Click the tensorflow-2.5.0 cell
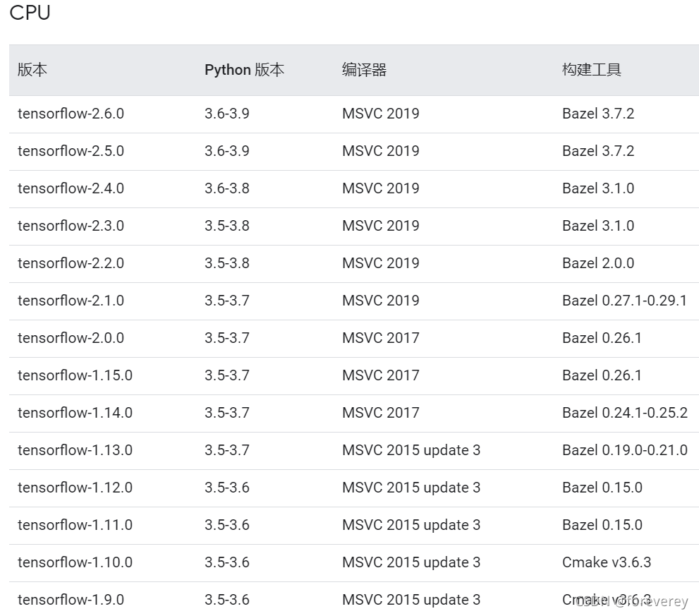 pyautogui.click(x=71, y=151)
